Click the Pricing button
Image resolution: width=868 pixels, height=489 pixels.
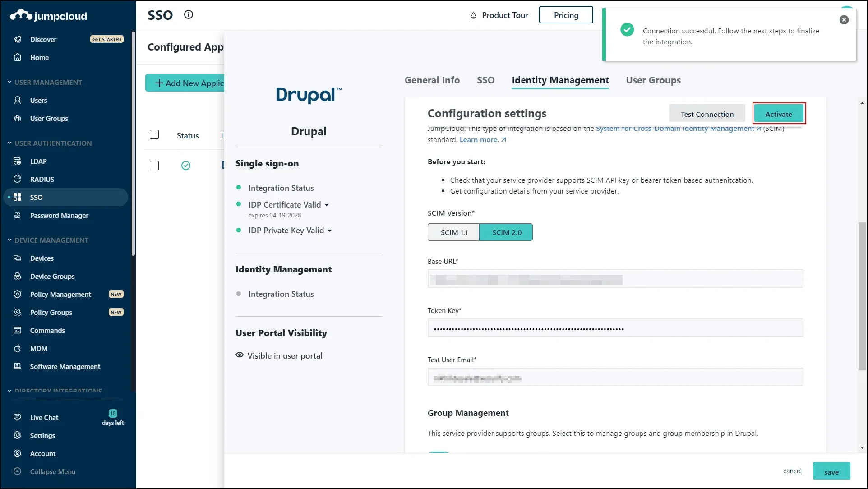click(566, 15)
